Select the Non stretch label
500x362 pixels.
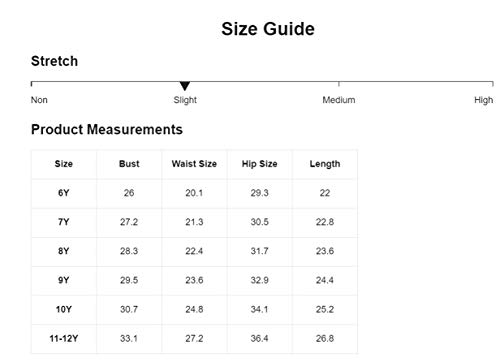(39, 100)
